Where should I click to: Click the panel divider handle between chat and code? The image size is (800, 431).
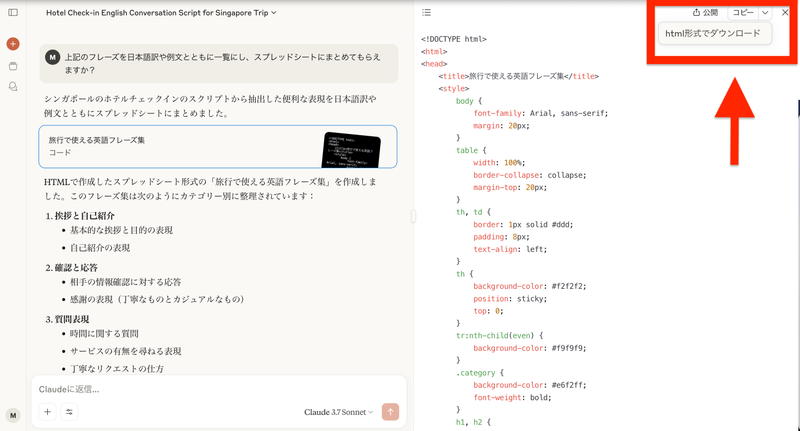pos(413,216)
